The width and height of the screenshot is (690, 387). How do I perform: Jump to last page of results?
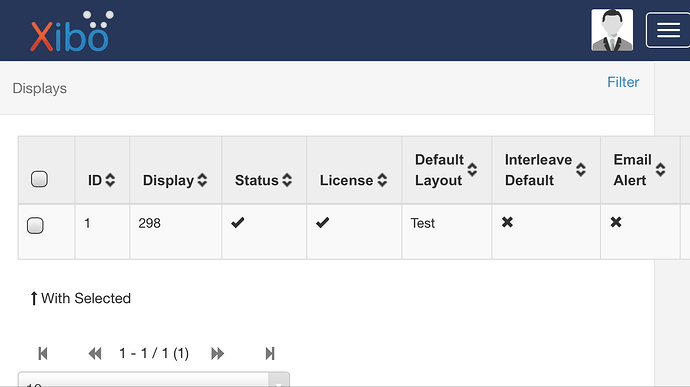[x=270, y=354]
